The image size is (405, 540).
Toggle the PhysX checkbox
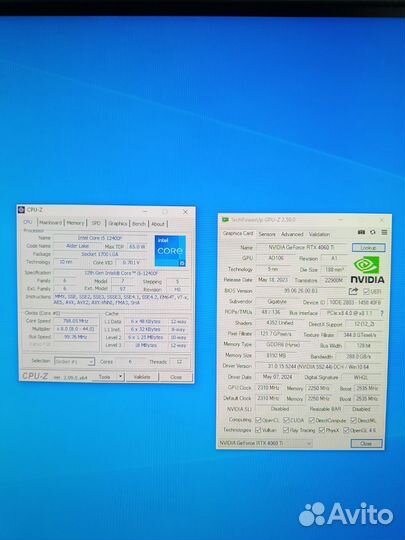[322, 430]
